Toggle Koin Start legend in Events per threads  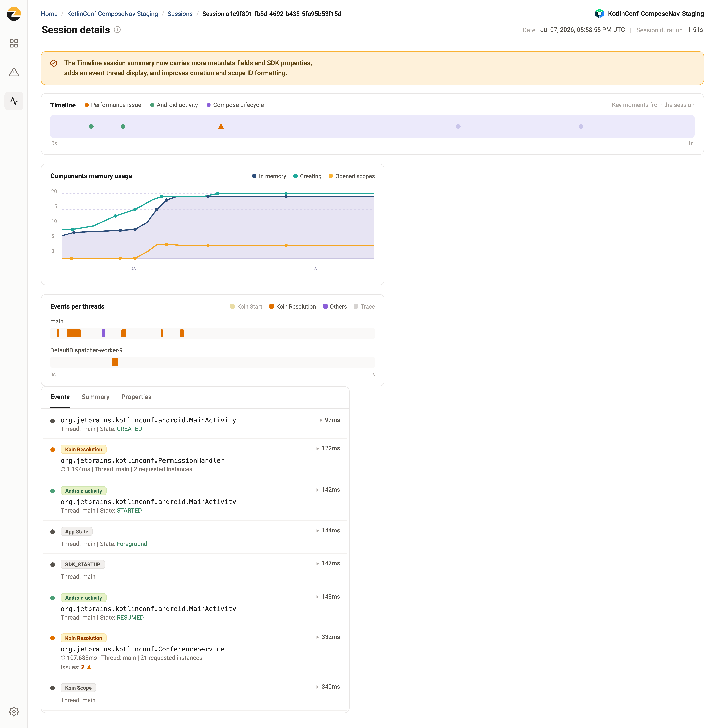[246, 306]
